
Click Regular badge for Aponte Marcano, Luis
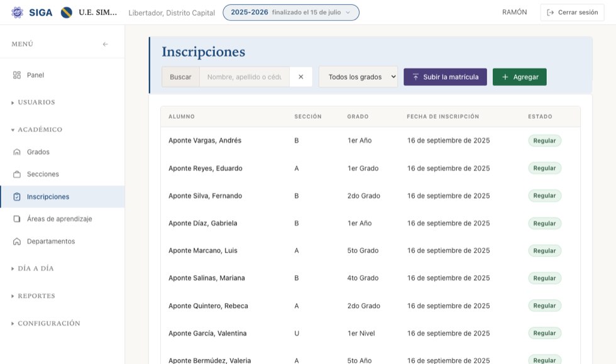pos(544,251)
